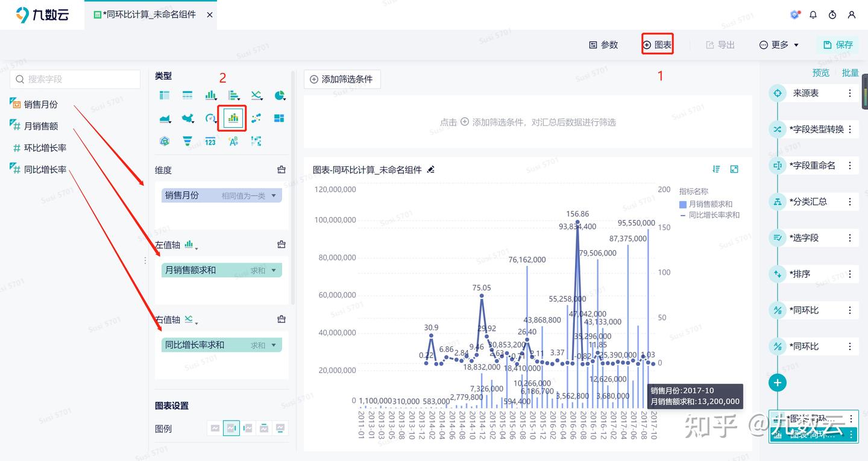
Task: Select the pie chart type icon
Action: (278, 95)
